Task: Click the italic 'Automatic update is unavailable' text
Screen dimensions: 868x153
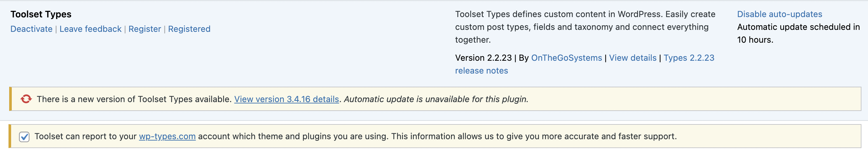Action: (436, 99)
